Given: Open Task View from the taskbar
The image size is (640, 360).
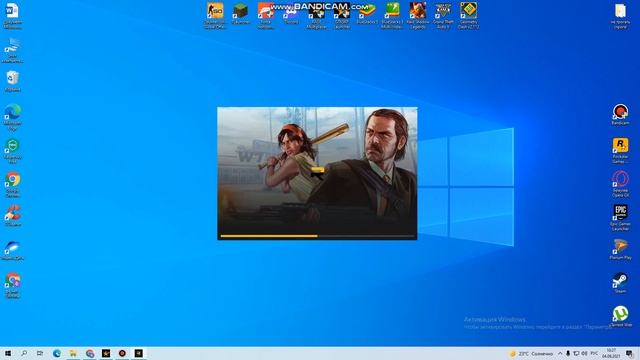Looking at the screenshot, I should pos(40,353).
